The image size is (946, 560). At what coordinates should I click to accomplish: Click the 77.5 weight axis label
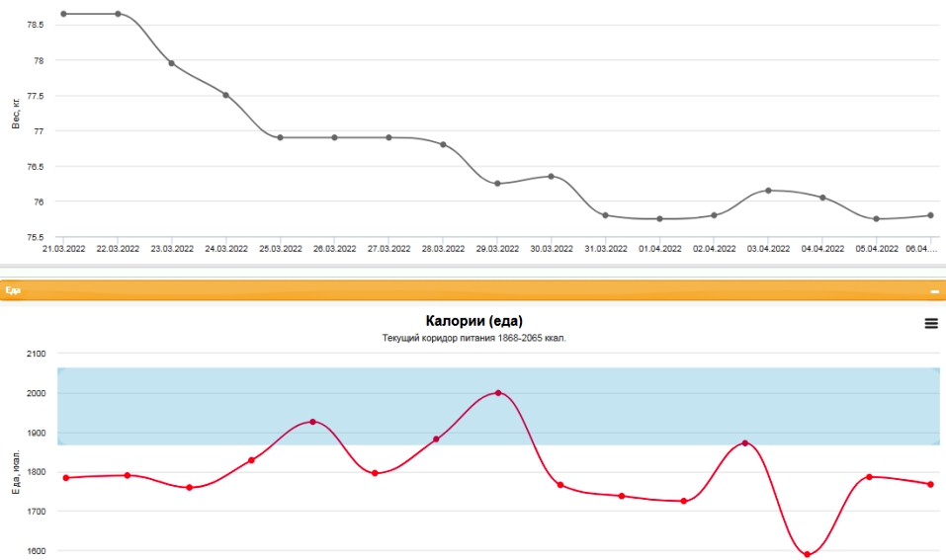coord(36,96)
